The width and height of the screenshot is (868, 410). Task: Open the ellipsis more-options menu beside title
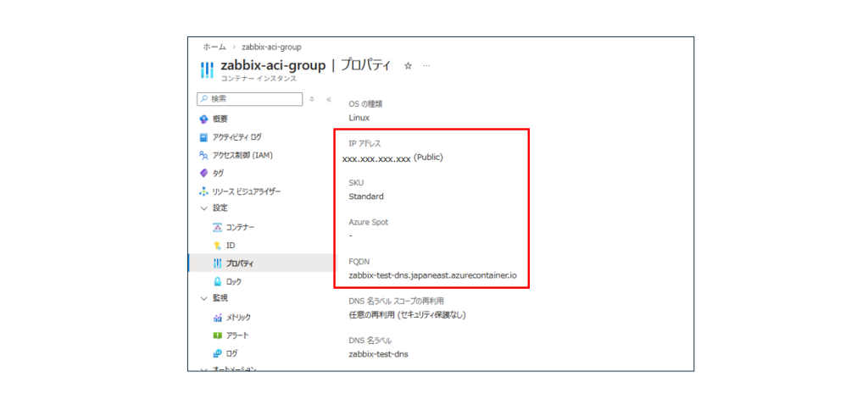click(x=426, y=65)
